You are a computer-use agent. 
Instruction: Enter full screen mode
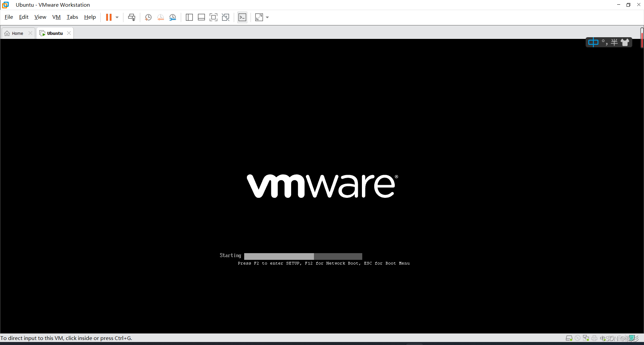pos(213,17)
